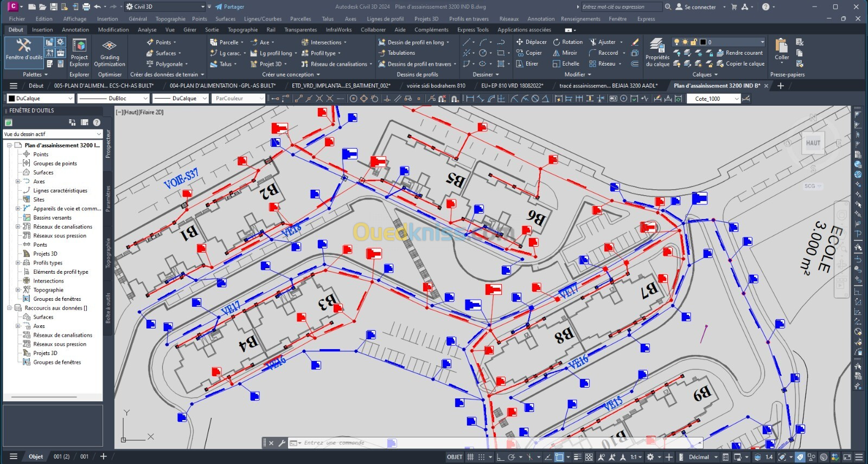This screenshot has height=464, width=868.
Task: Launch Project Explorer
Action: [x=79, y=53]
